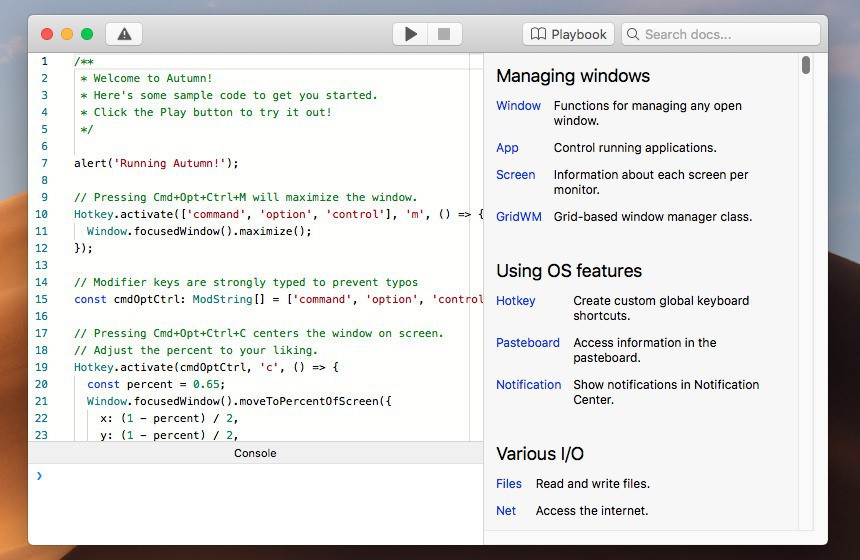Image resolution: width=860 pixels, height=560 pixels.
Task: Click the Search docs field
Action: [x=730, y=34]
